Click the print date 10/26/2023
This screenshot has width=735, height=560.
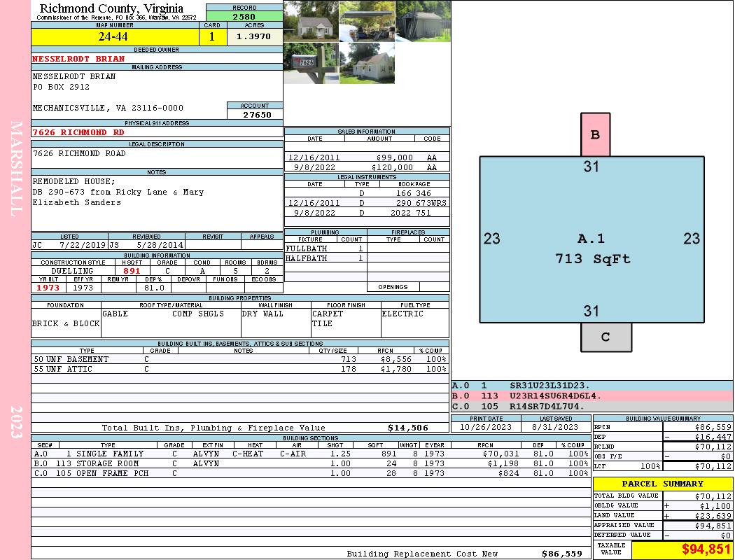coord(486,428)
